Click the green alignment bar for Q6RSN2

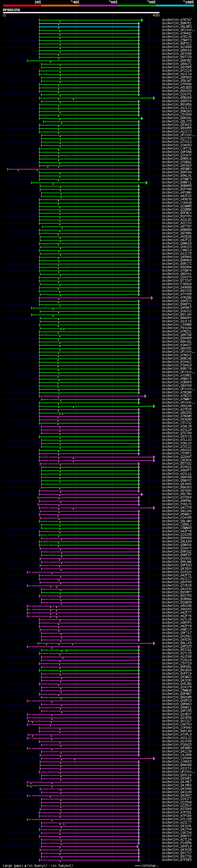(x=83, y=61)
